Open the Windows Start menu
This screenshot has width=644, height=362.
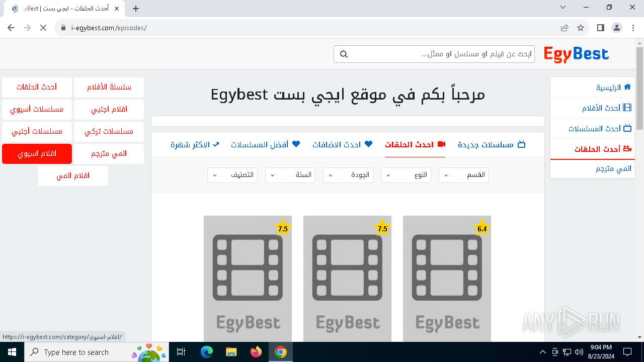[12, 352]
